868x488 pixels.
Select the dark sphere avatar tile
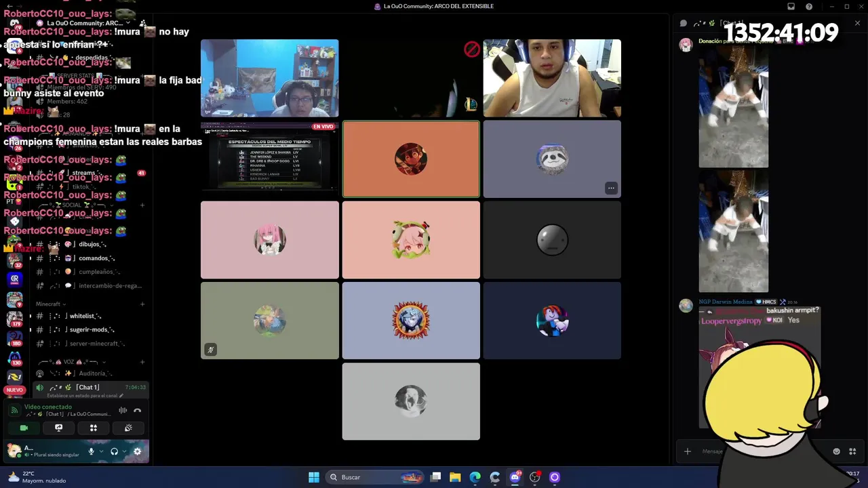[552, 240]
